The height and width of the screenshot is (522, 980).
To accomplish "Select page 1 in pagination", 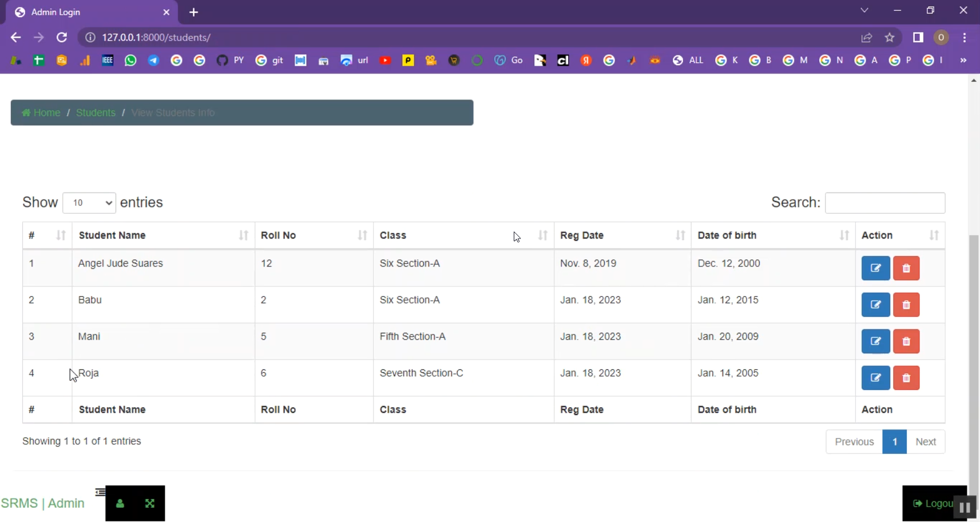I will [x=895, y=442].
